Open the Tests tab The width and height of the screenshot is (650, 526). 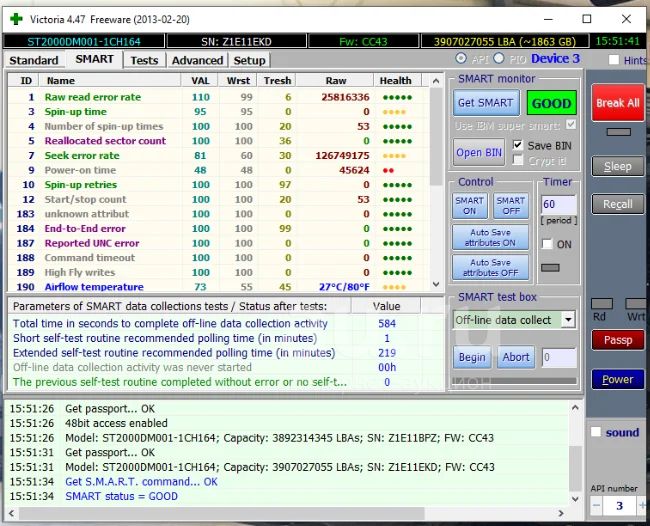tap(144, 61)
